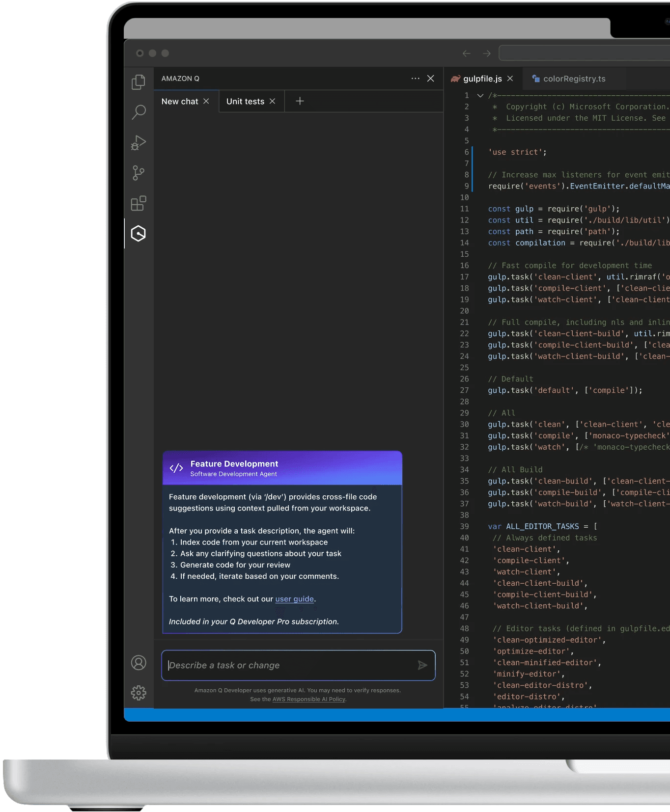Close the Amazon Q panel
Screen dimensions: 670x812
431,79
